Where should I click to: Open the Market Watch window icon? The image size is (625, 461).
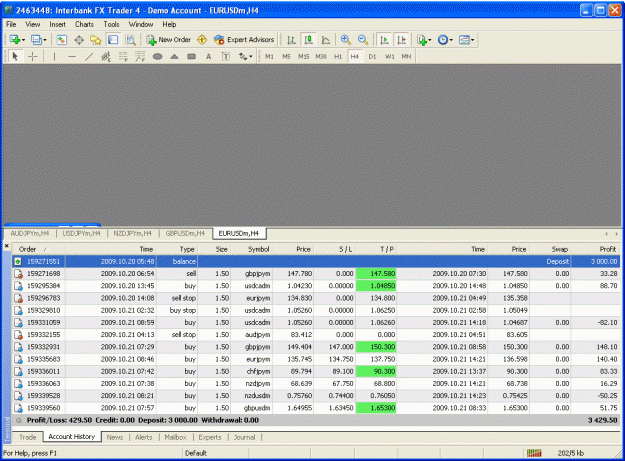click(62, 40)
